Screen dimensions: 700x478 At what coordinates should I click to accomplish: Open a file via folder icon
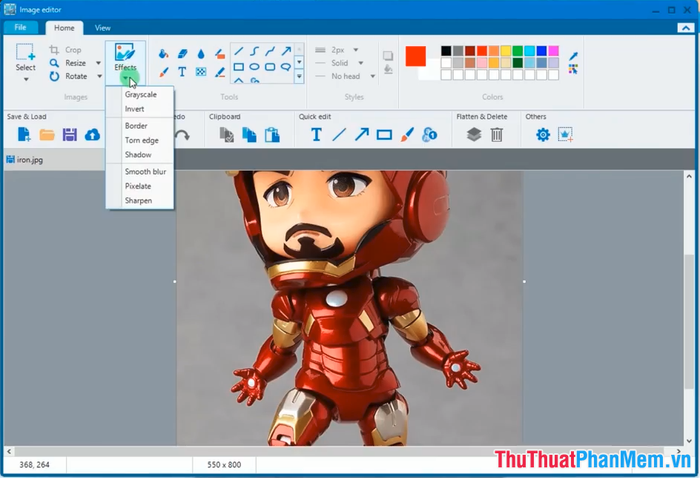coord(47,134)
